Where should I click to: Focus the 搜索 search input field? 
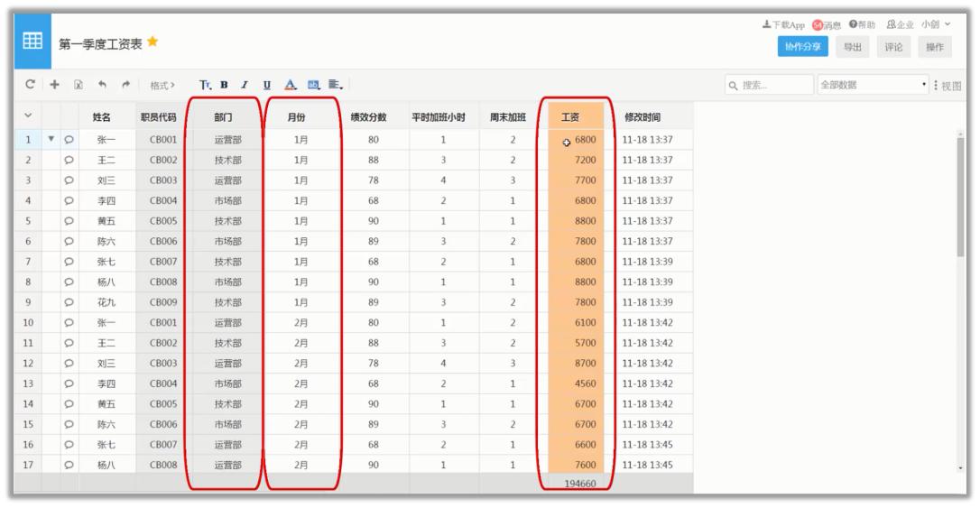click(x=769, y=85)
